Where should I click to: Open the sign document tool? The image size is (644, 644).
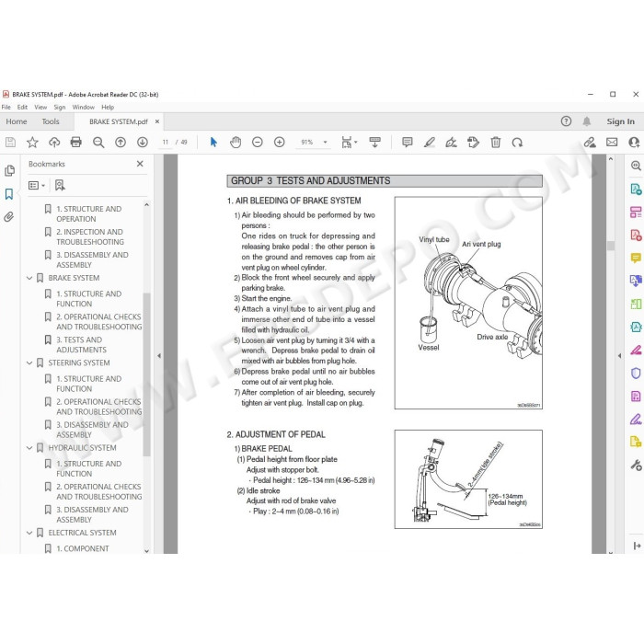pyautogui.click(x=451, y=143)
